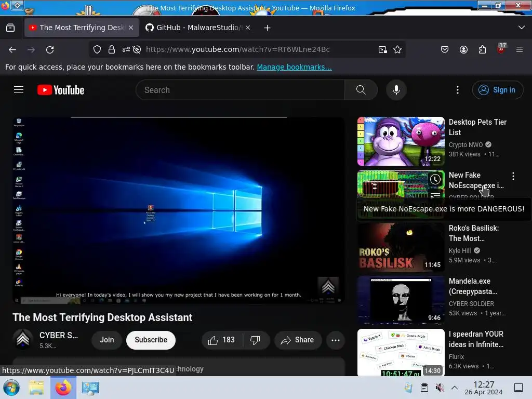The width and height of the screenshot is (532, 399).
Task: Open Roko's Basilisk video thumbnail
Action: [401, 247]
